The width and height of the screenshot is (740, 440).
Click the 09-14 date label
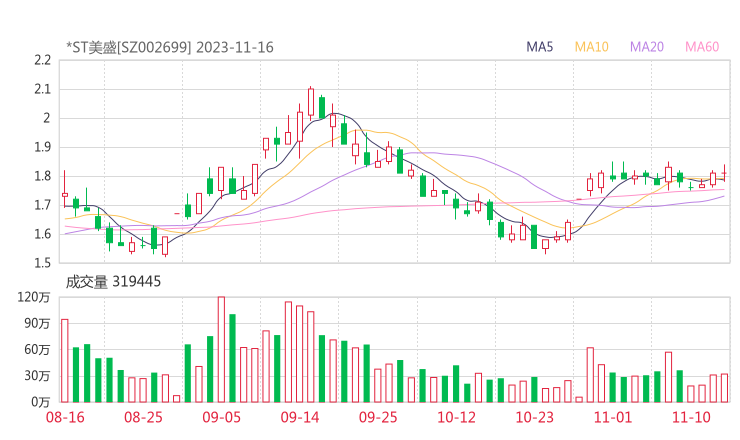point(300,417)
